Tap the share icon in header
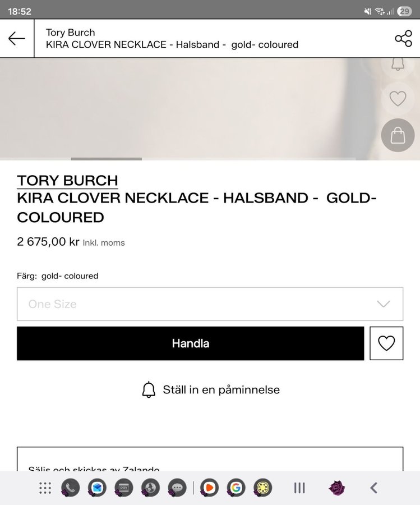Viewport: 420px width, 505px height. click(x=403, y=39)
